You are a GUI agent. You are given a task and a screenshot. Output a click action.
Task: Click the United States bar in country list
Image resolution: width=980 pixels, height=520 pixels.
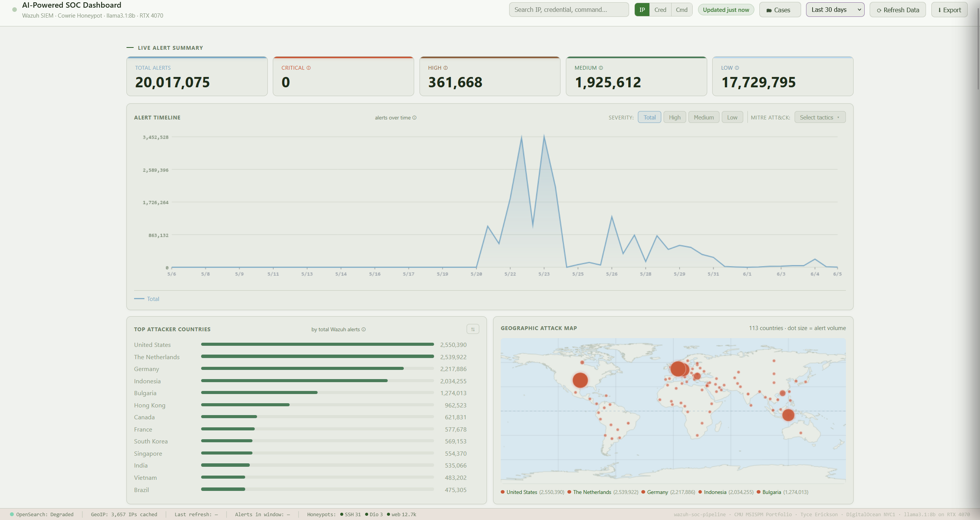pos(317,344)
